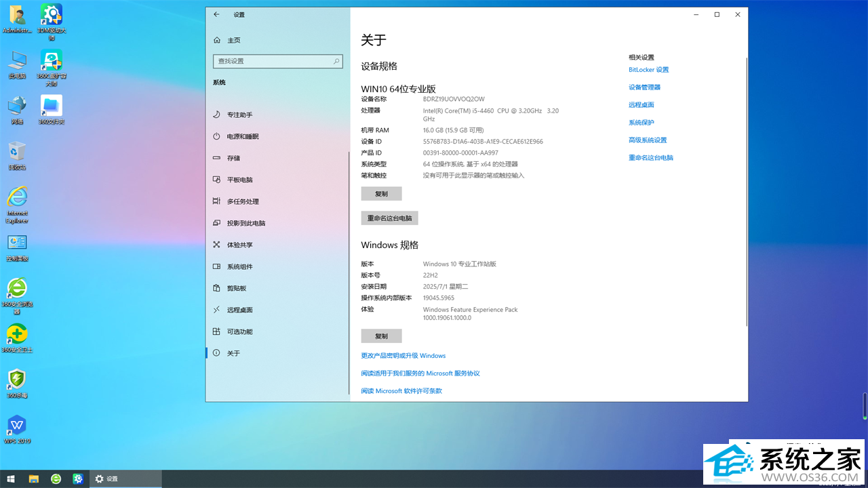Maximize the Settings window
Screen dimensions: 868x488
pyautogui.click(x=717, y=14)
